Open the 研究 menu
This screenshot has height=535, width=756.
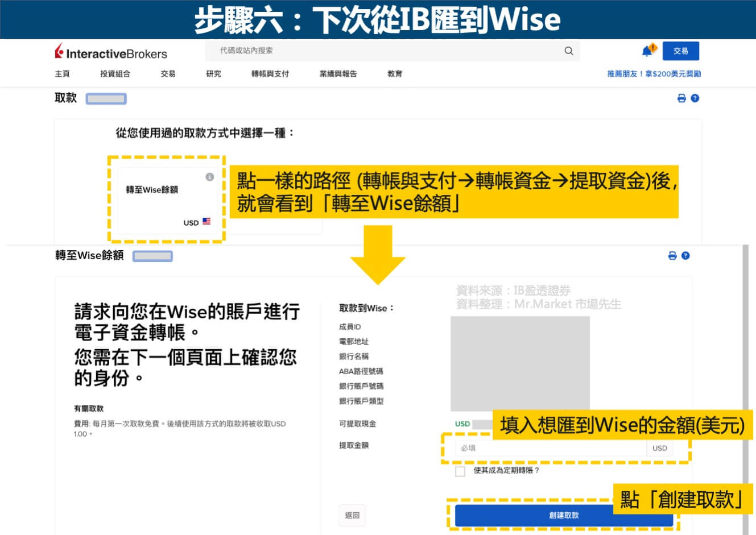[213, 74]
